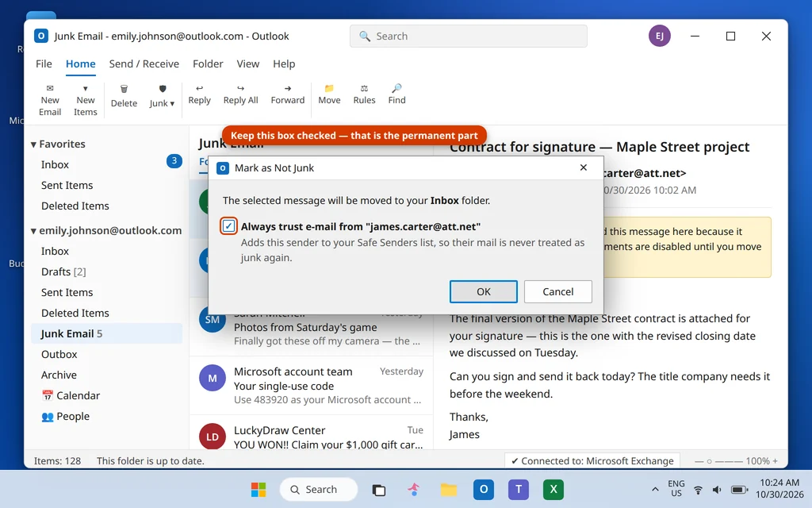Click the New Email ribbon button
812x508 pixels.
point(50,100)
